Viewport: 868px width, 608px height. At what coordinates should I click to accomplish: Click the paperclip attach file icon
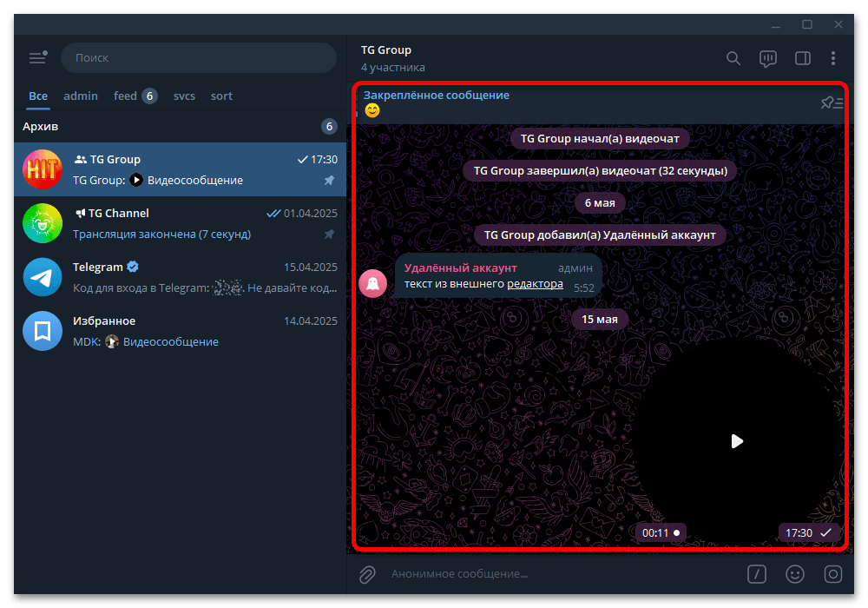367,574
